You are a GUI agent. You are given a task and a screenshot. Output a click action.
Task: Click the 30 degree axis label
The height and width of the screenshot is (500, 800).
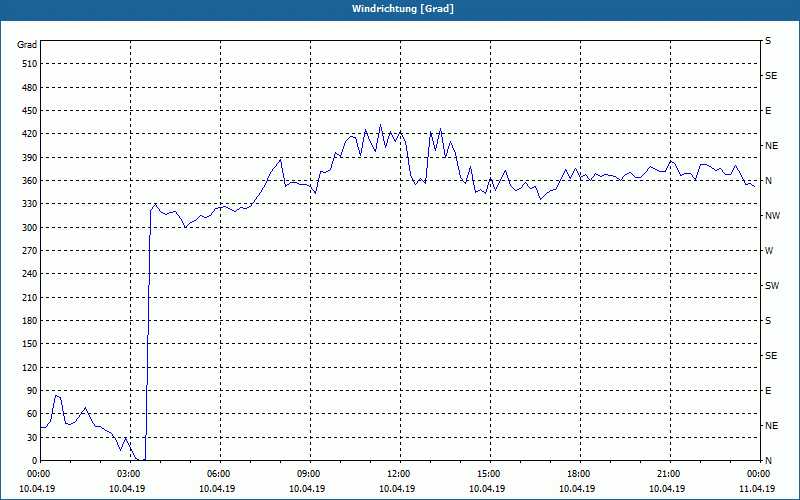point(32,438)
